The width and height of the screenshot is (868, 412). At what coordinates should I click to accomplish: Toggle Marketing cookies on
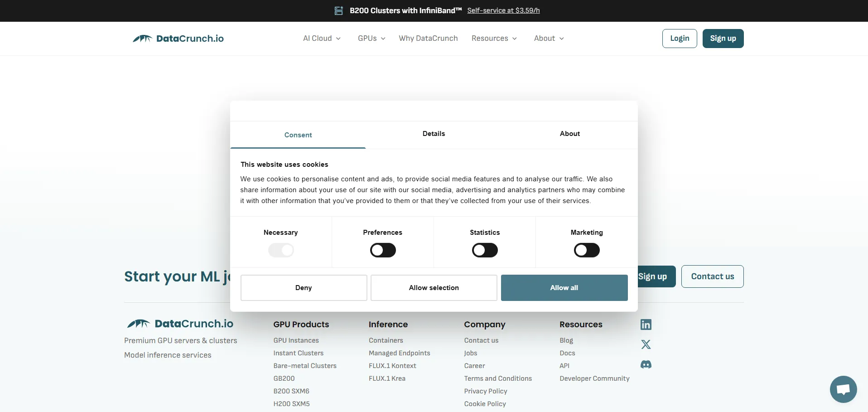[587, 250]
